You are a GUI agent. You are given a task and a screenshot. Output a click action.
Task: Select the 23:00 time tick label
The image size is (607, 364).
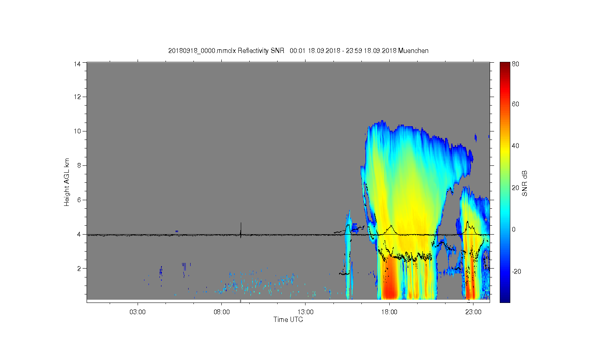point(473,312)
